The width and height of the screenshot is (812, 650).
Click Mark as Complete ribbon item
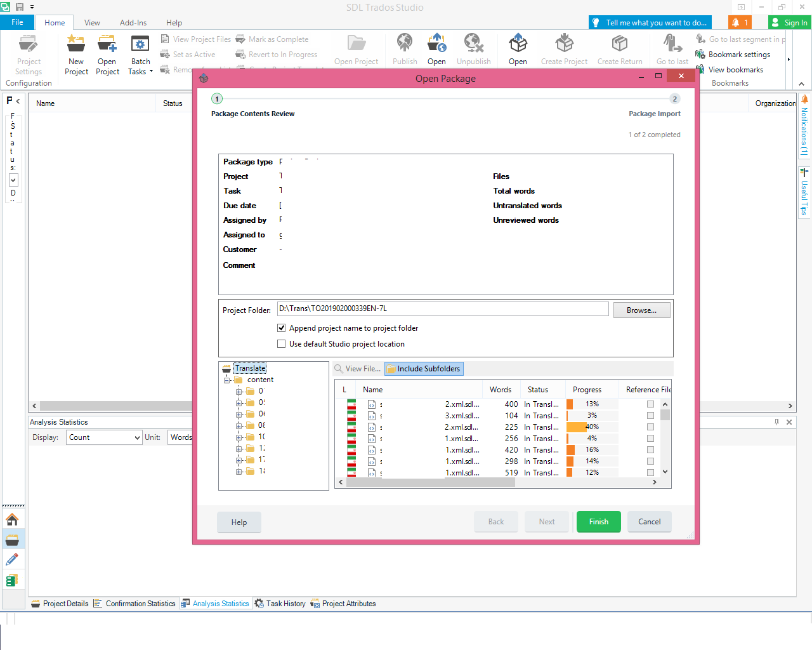[272, 39]
